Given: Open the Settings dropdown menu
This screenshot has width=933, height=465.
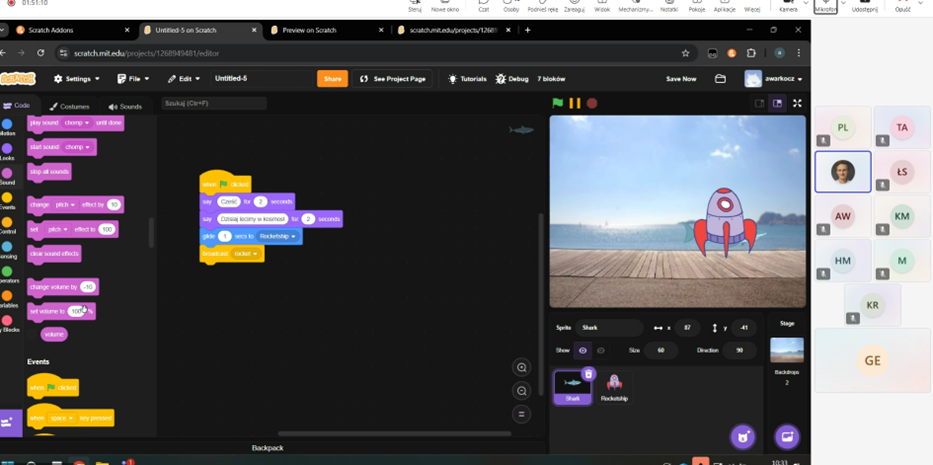Looking at the screenshot, I should click(x=77, y=79).
